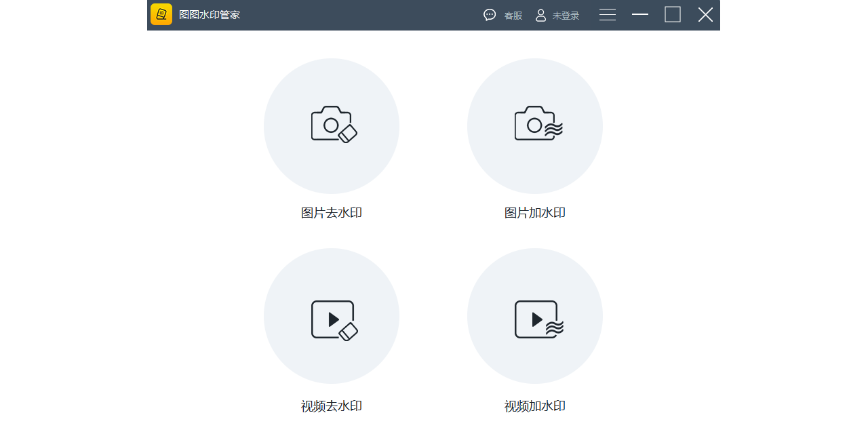Maximize the watermark manager window
Viewport: 868px width, 434px height.
pos(673,14)
